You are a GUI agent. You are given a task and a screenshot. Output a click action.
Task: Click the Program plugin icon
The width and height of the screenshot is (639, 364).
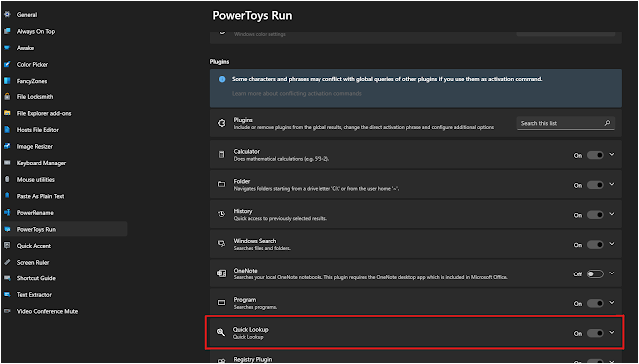pyautogui.click(x=221, y=303)
